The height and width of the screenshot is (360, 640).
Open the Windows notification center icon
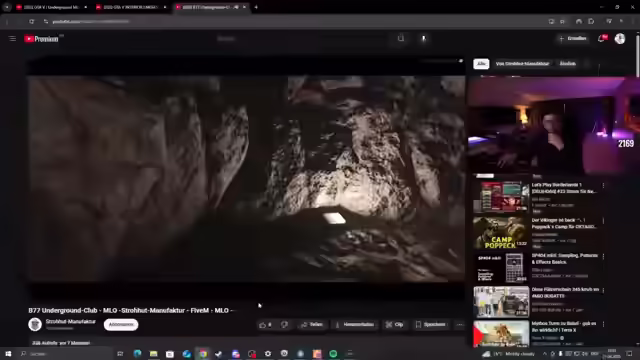(x=629, y=353)
